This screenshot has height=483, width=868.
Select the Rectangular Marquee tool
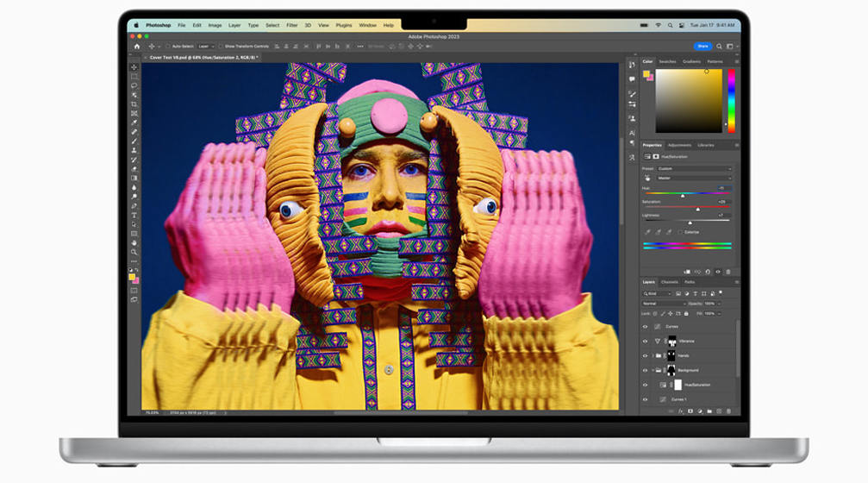pyautogui.click(x=134, y=77)
